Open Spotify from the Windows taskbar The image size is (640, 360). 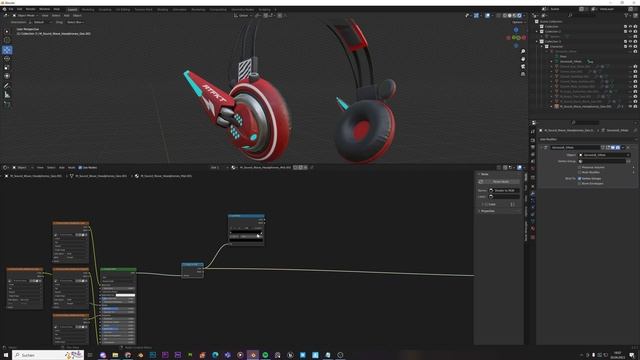coord(265,355)
